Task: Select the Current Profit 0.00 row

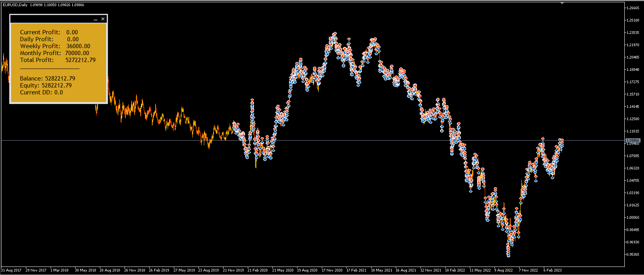Action: click(49, 32)
